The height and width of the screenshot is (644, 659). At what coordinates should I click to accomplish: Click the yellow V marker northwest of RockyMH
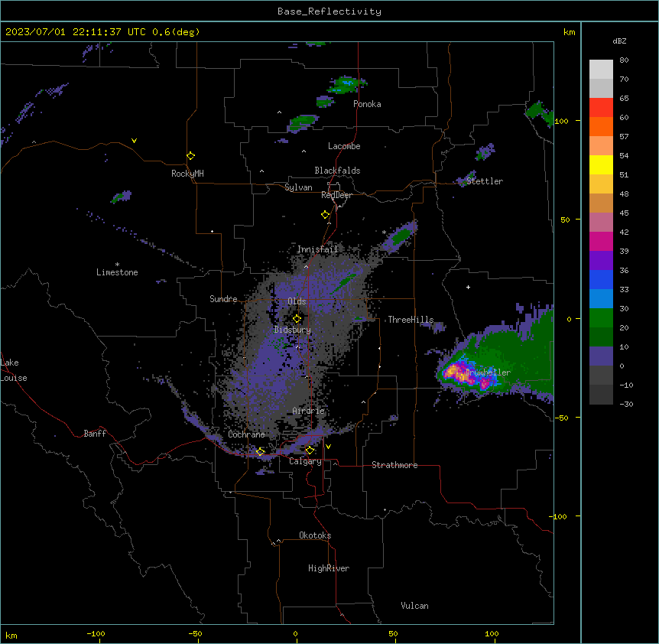(x=134, y=141)
